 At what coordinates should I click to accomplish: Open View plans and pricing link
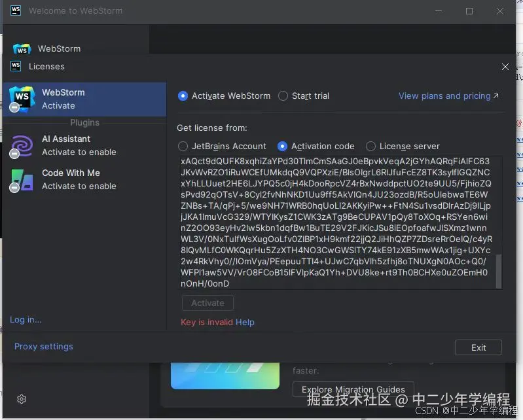click(x=448, y=96)
